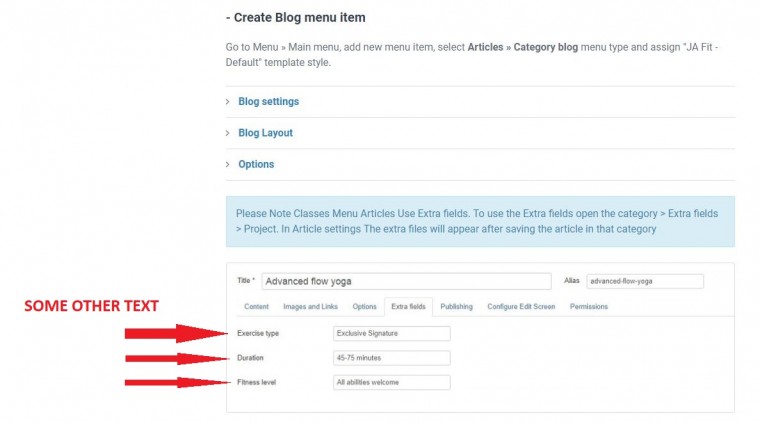Click the red arrow pointing at Fitness level

point(177,382)
